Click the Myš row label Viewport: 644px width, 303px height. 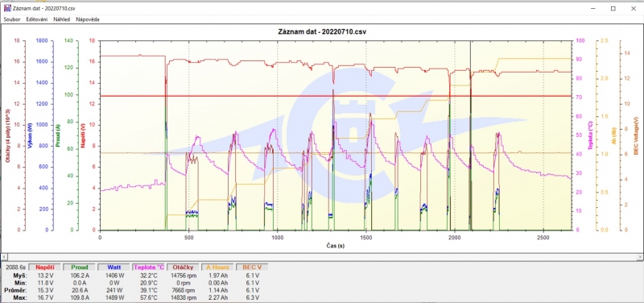tap(19, 276)
